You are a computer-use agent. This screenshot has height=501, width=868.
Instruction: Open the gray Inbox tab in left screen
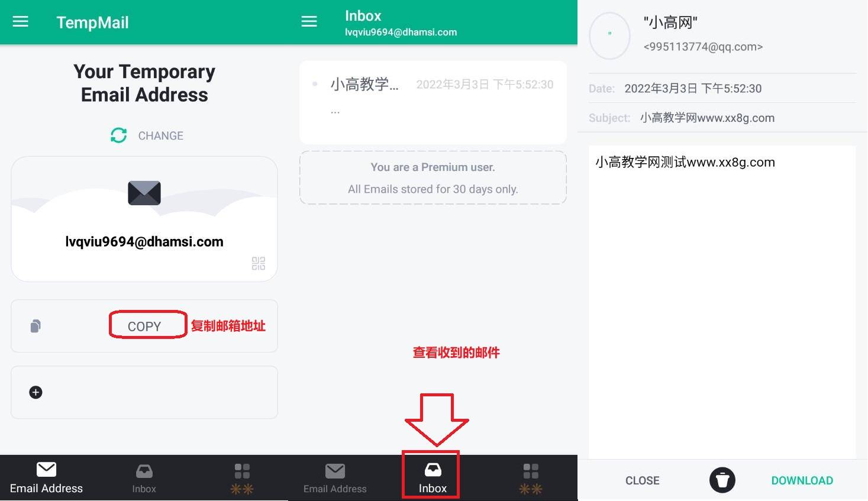point(144,479)
